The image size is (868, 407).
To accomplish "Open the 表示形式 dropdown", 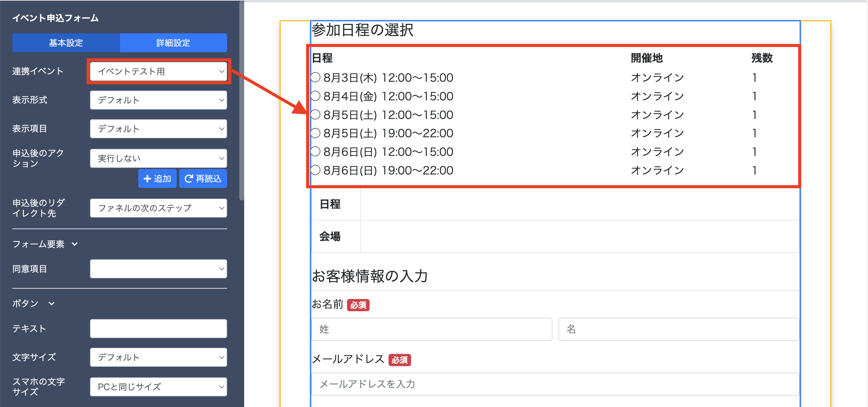I will (158, 100).
